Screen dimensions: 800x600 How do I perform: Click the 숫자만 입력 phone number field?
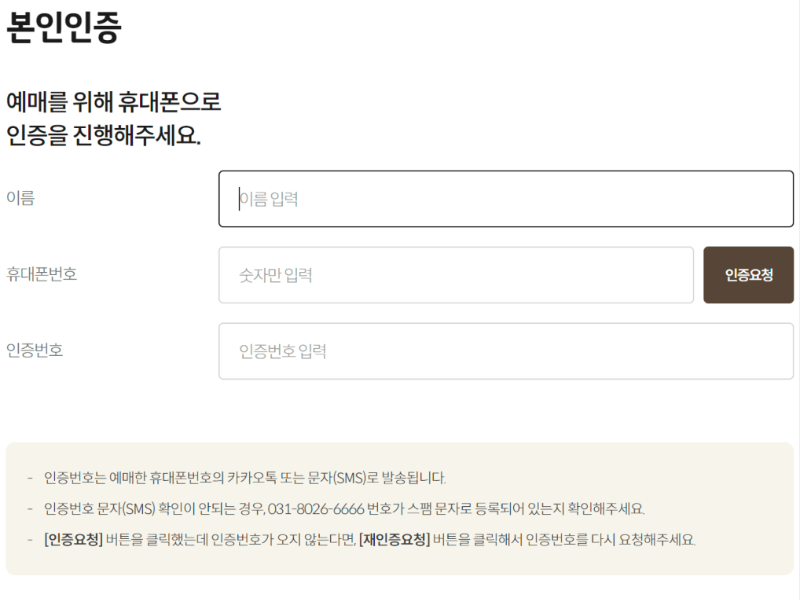[455, 276]
